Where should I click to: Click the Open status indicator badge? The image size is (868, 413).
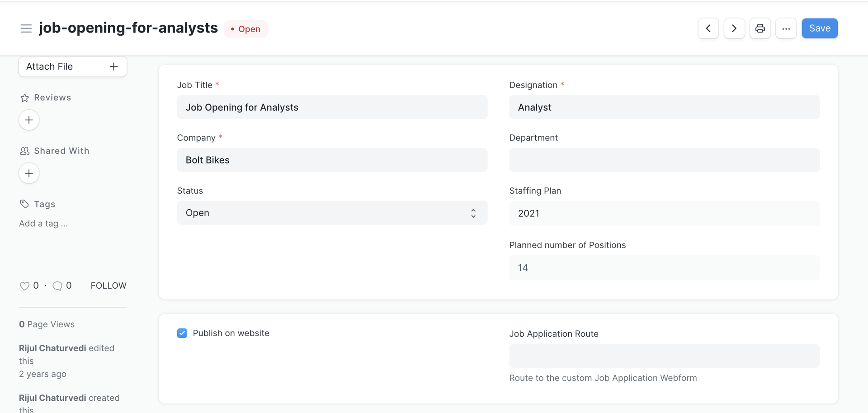tap(245, 29)
